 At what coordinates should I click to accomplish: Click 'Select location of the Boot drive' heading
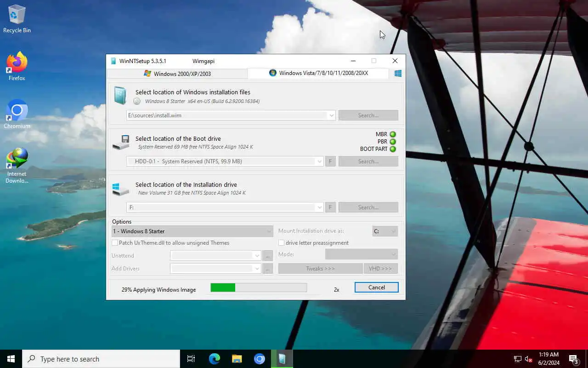[178, 138]
